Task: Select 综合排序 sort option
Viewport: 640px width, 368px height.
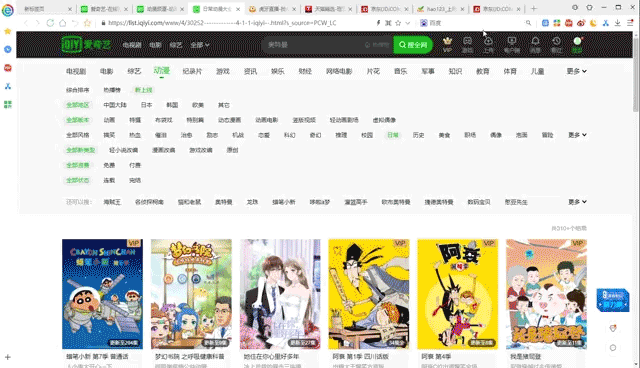Action: (78, 90)
